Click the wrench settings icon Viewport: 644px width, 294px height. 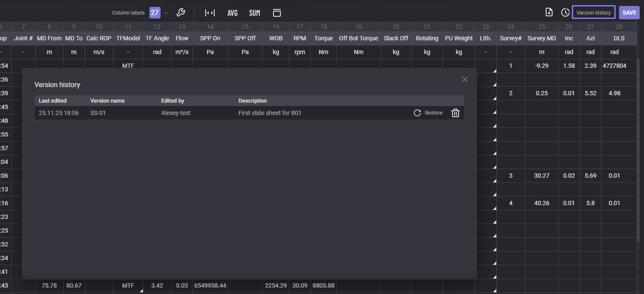click(181, 13)
